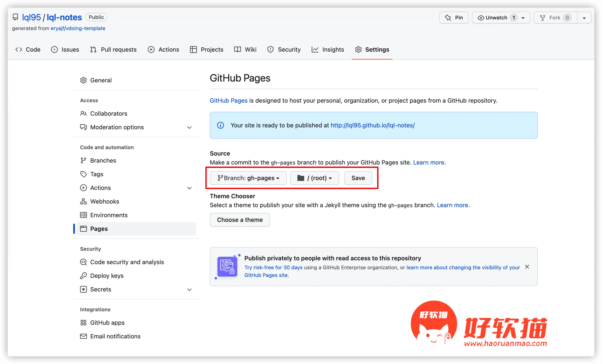
Task: Click Try risk-free for 30 days link
Action: tap(273, 267)
